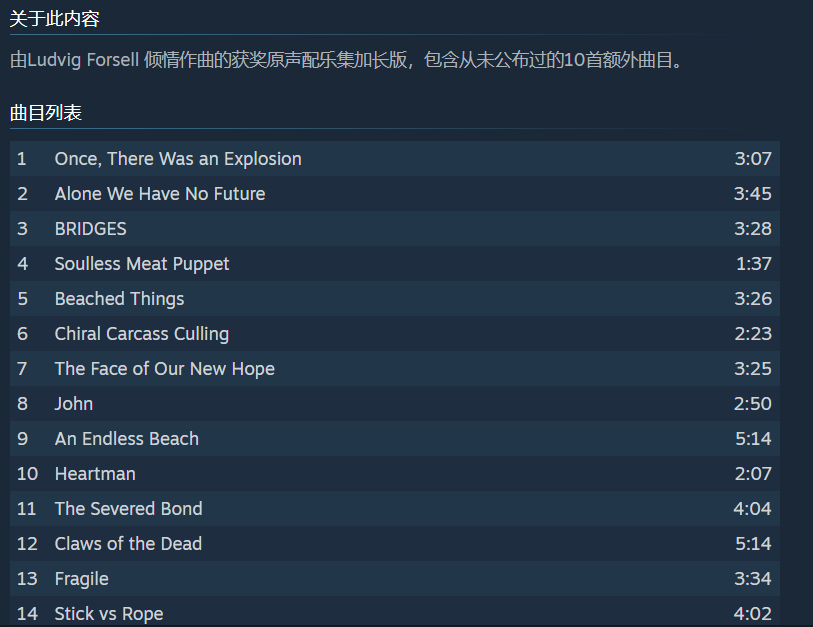
Task: Click the 4:04 duration of track 11
Action: [x=752, y=509]
